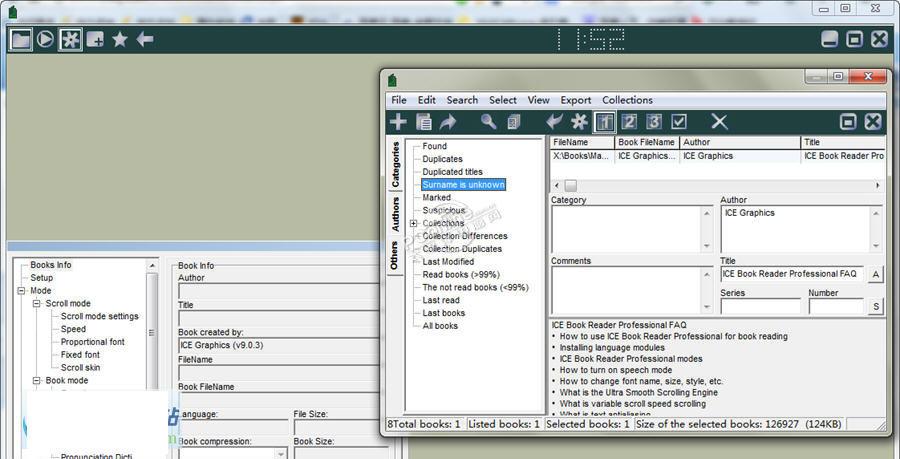Image resolution: width=900 pixels, height=459 pixels.
Task: Open the Export menu
Action: click(x=576, y=100)
